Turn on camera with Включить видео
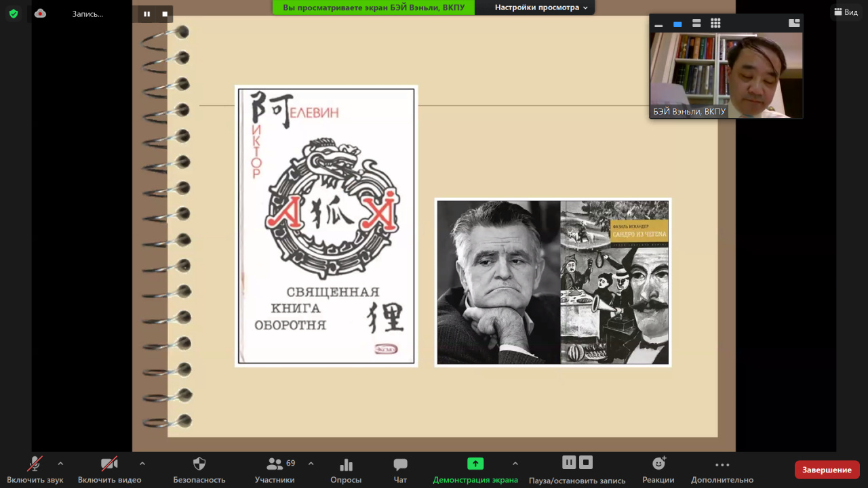 (x=109, y=464)
